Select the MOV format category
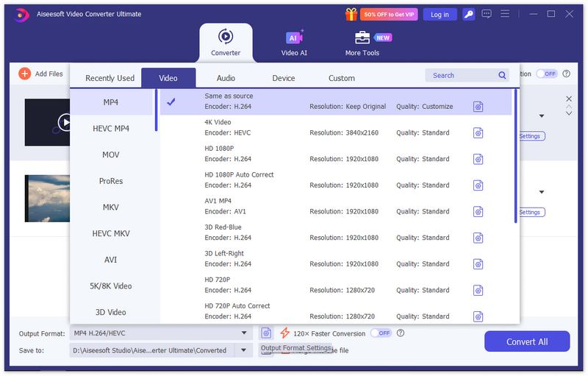Image resolution: width=588 pixels, height=376 pixels. click(111, 155)
